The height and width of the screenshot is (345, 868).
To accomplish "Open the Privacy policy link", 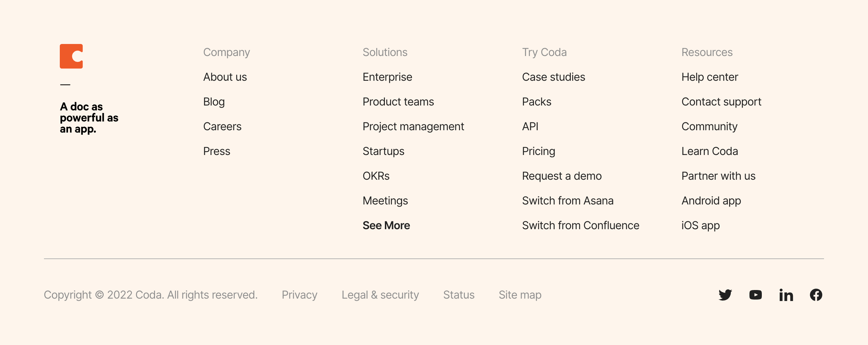I will (299, 295).
